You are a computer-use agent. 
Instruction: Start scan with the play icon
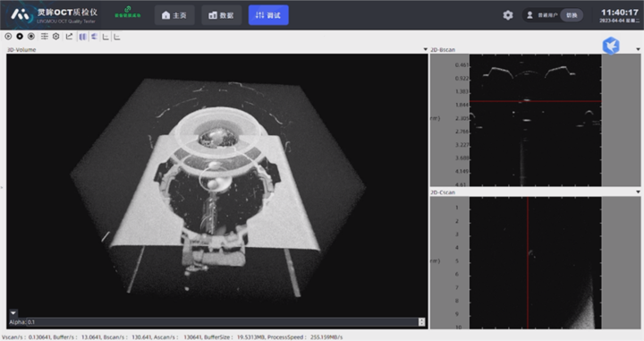coord(8,37)
